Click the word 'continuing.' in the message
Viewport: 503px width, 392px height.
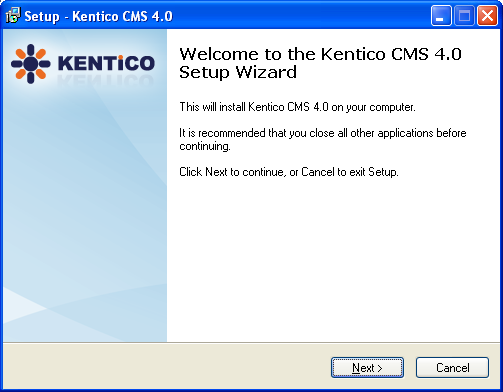tap(205, 146)
